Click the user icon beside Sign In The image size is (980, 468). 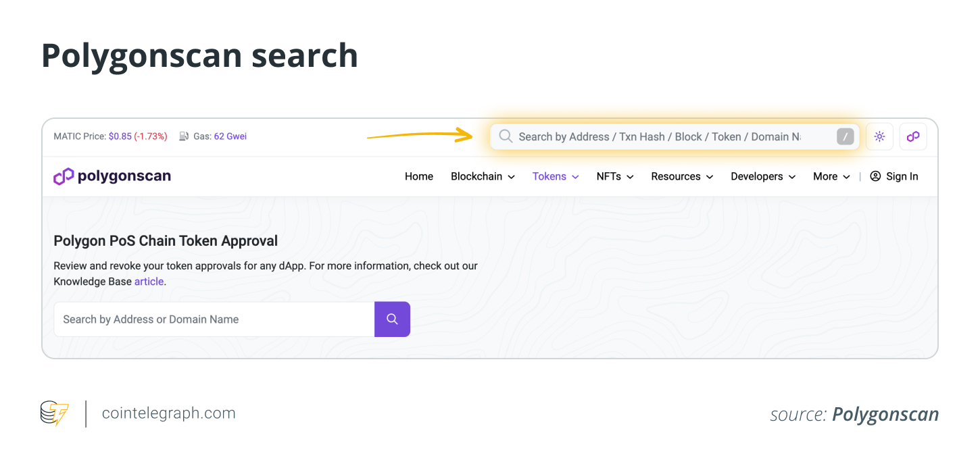875,176
